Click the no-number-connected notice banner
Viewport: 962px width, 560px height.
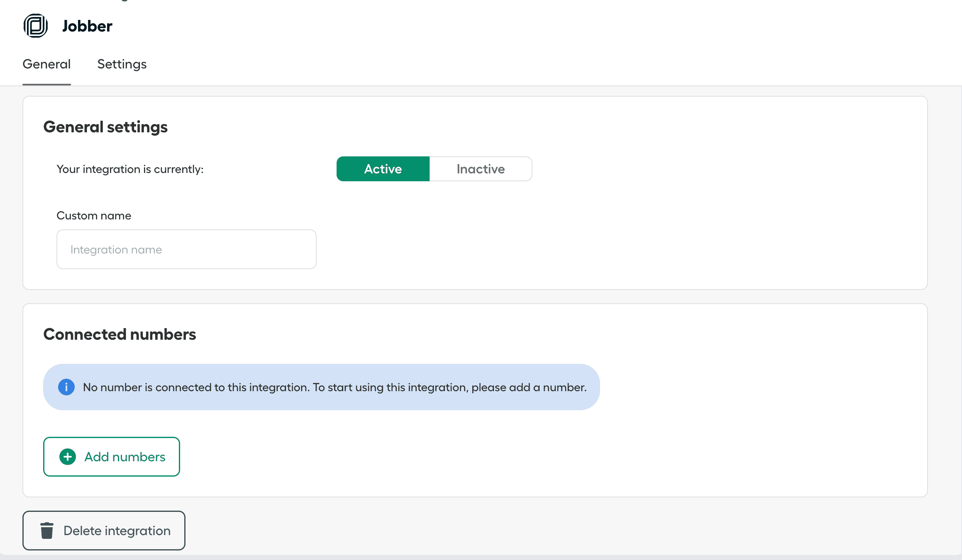[x=321, y=387]
